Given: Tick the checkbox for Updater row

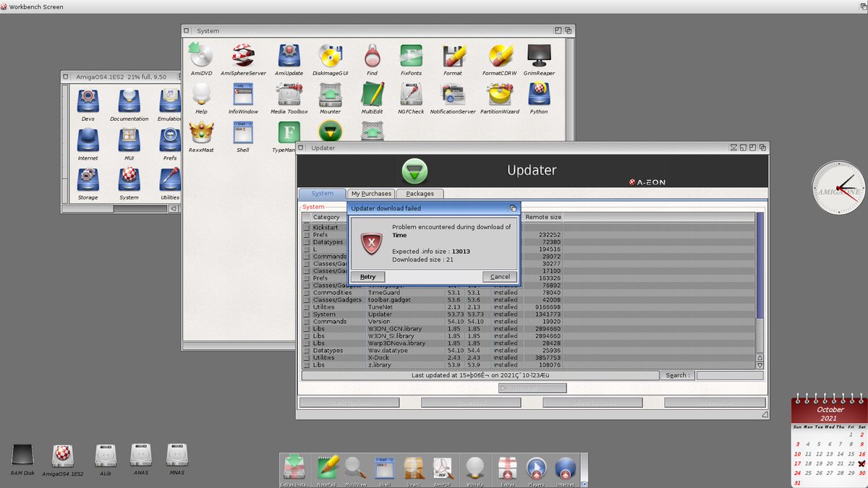Looking at the screenshot, I should (x=307, y=314).
